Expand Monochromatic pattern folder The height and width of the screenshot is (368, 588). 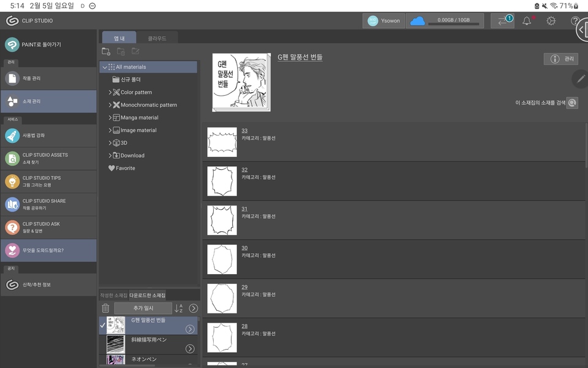[x=110, y=105]
